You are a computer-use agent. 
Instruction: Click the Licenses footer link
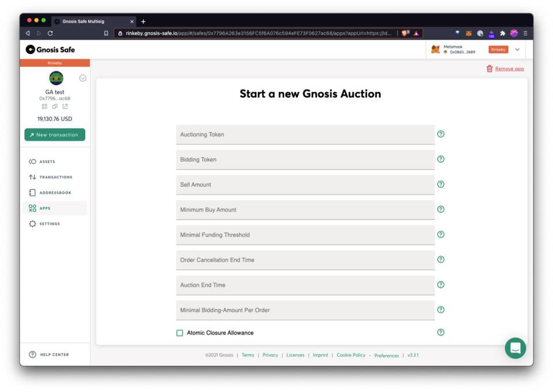point(295,355)
